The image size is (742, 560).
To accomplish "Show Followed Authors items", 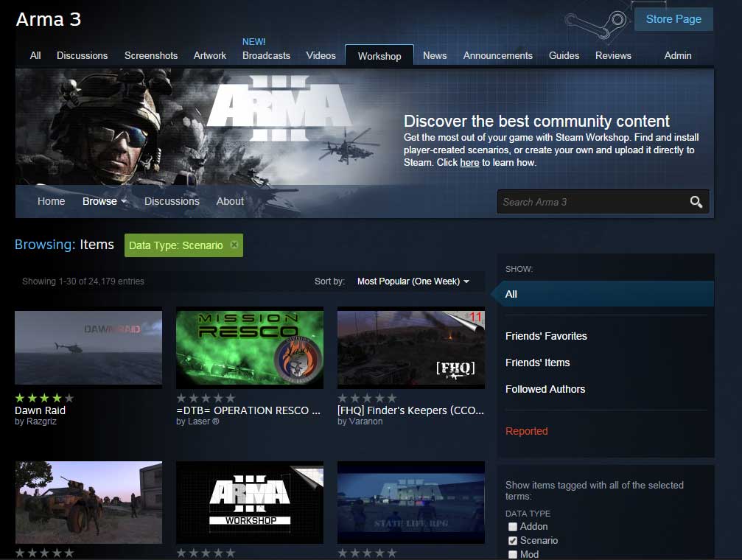I will coord(545,389).
